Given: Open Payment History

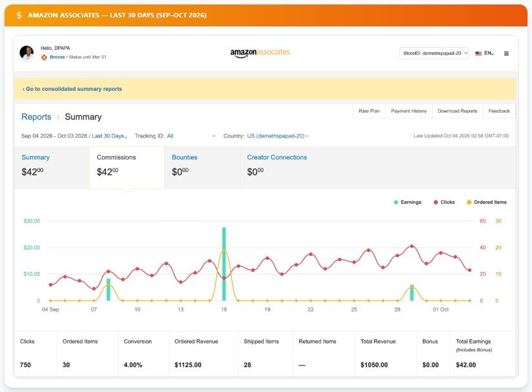Looking at the screenshot, I should (409, 111).
